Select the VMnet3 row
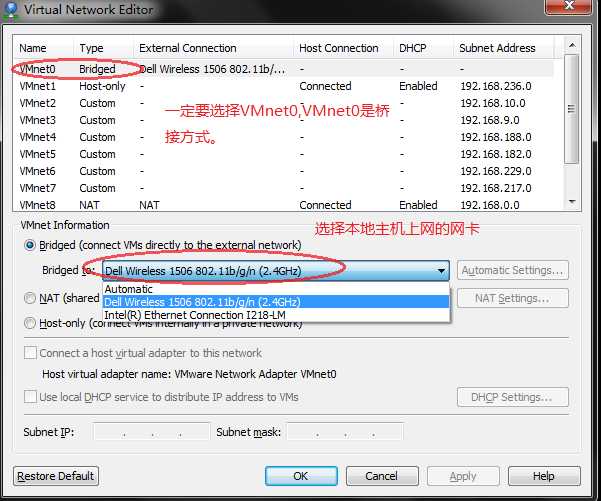 click(284, 120)
